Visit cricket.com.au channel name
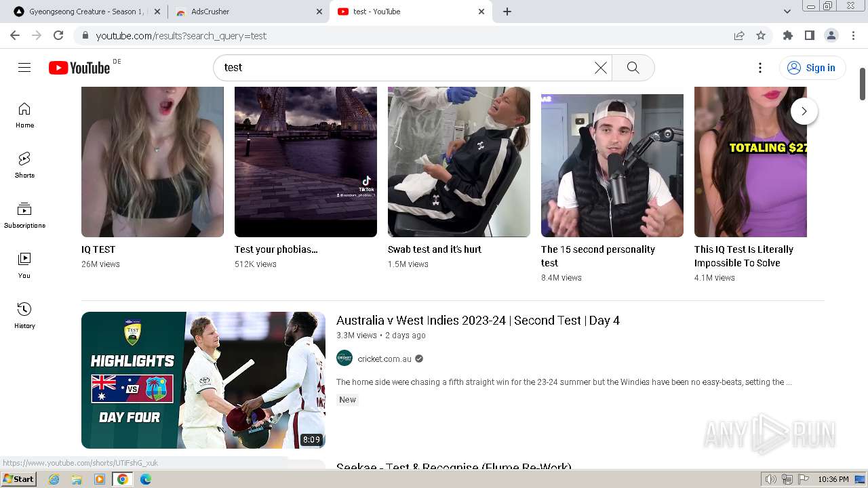 (384, 359)
